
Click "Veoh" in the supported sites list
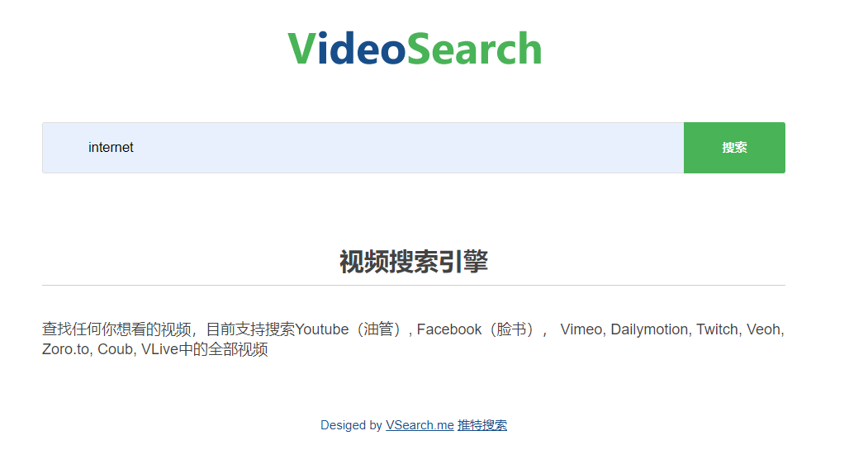764,329
